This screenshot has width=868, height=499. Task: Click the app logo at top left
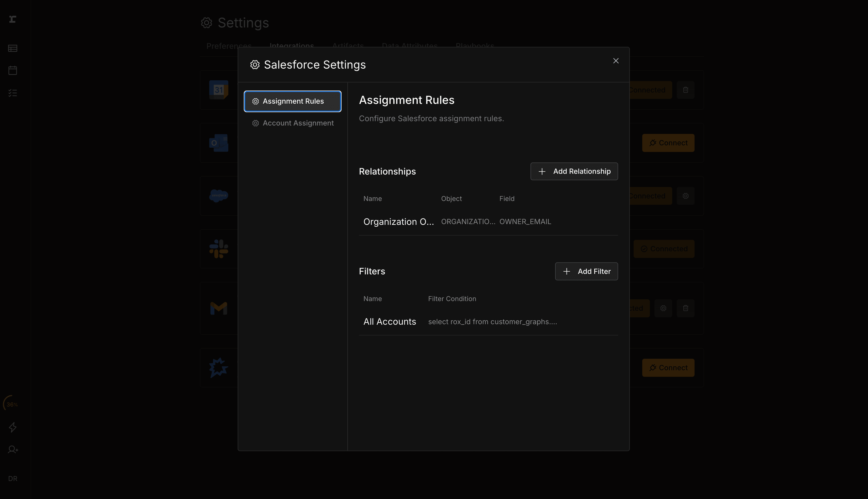coord(13,19)
